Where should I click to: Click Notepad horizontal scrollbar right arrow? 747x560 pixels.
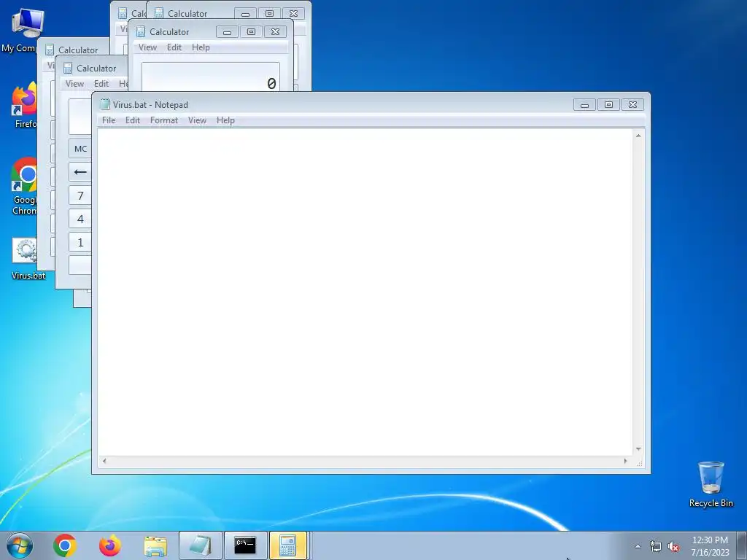click(625, 461)
